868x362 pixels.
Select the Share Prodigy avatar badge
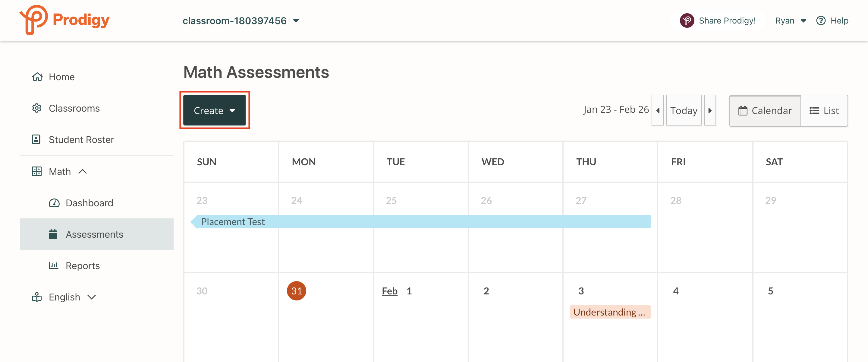[688, 20]
